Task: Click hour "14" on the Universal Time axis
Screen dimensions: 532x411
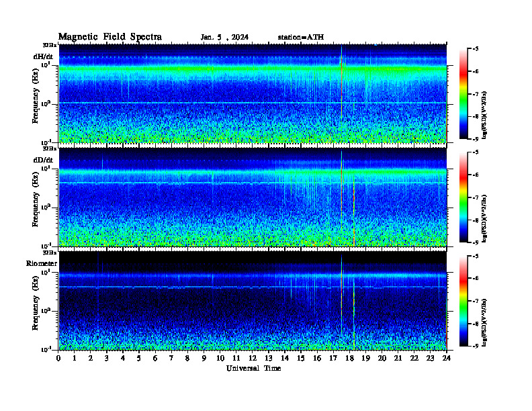Action: (x=285, y=358)
